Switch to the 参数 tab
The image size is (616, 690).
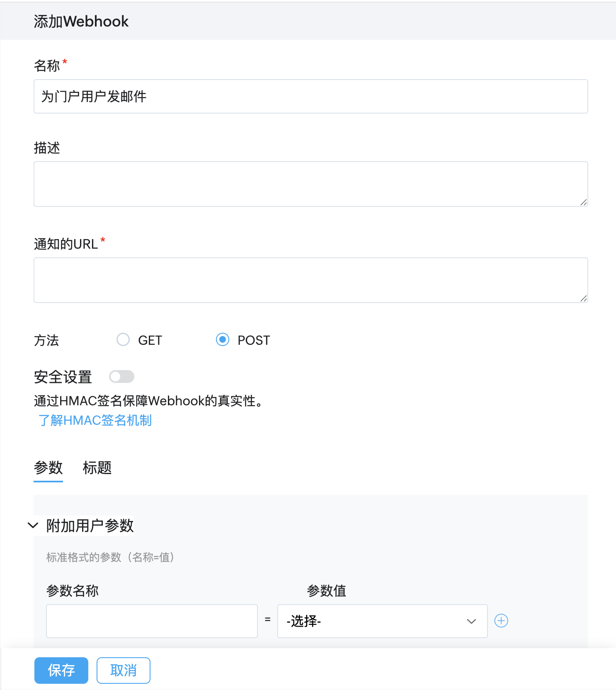pyautogui.click(x=48, y=468)
